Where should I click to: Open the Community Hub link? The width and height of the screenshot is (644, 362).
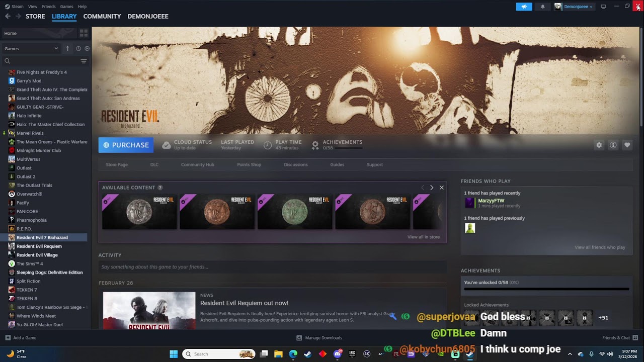click(198, 164)
